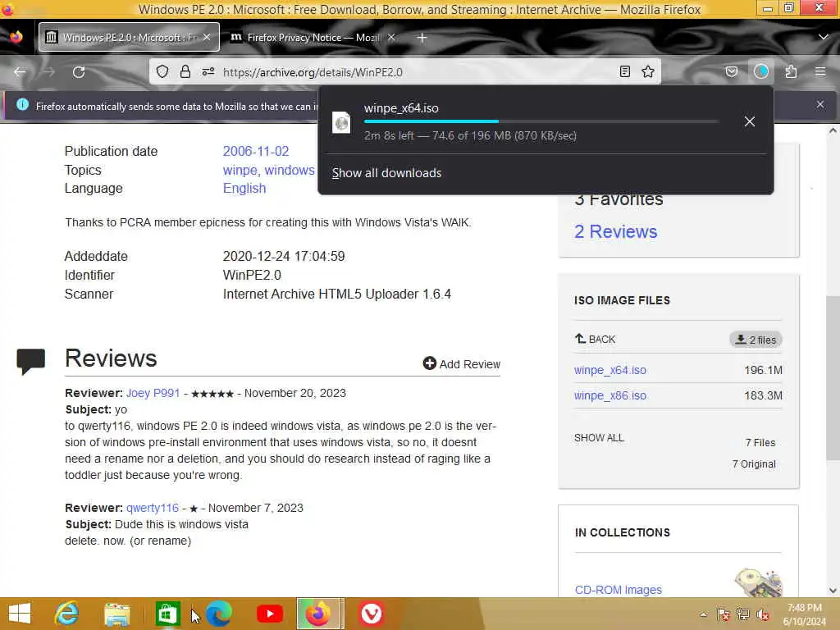Bookmark this page with the star

click(x=648, y=72)
